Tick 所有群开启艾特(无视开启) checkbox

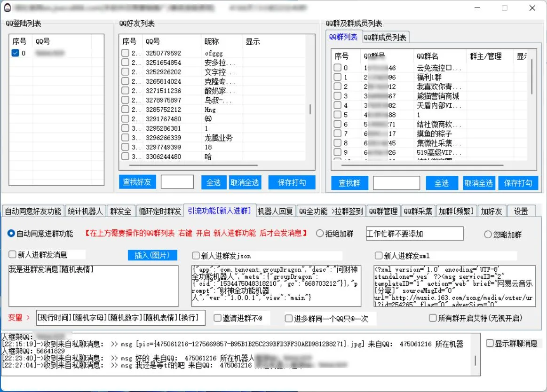433,318
